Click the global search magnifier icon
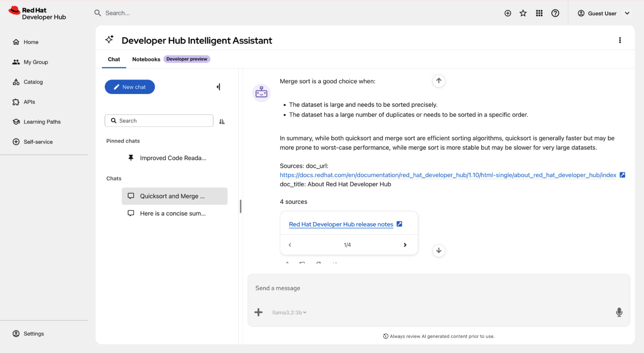This screenshot has width=644, height=353. tap(97, 13)
